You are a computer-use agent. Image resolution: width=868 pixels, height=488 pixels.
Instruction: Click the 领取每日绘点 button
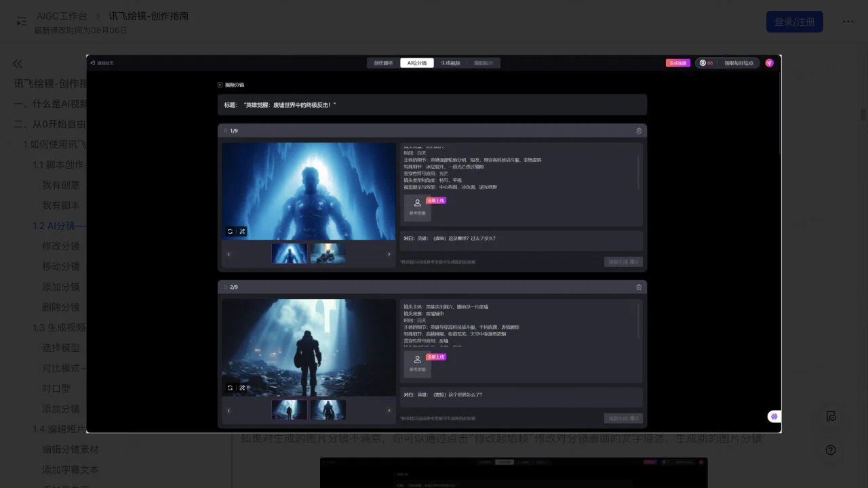click(738, 63)
